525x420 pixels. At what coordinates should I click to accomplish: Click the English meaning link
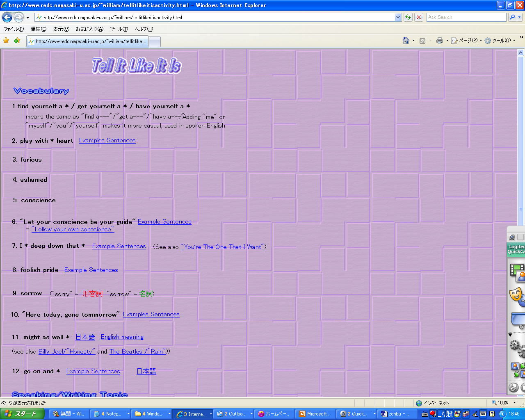(x=122, y=337)
